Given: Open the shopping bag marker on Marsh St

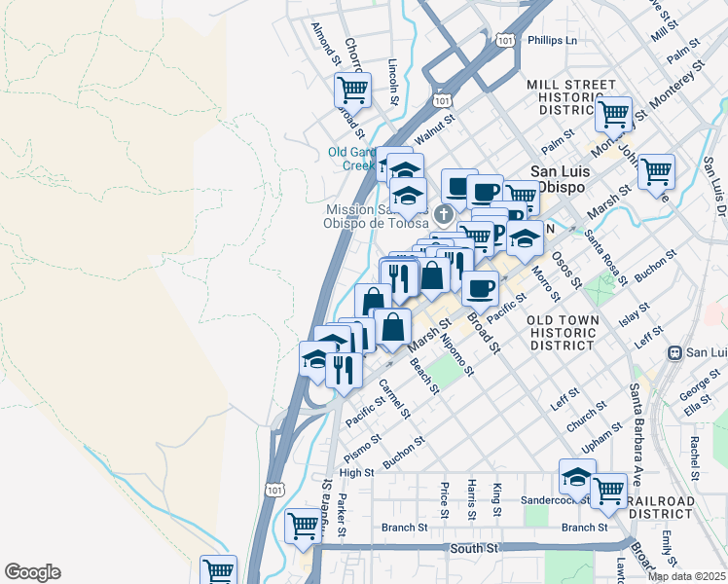Looking at the screenshot, I should (x=392, y=327).
